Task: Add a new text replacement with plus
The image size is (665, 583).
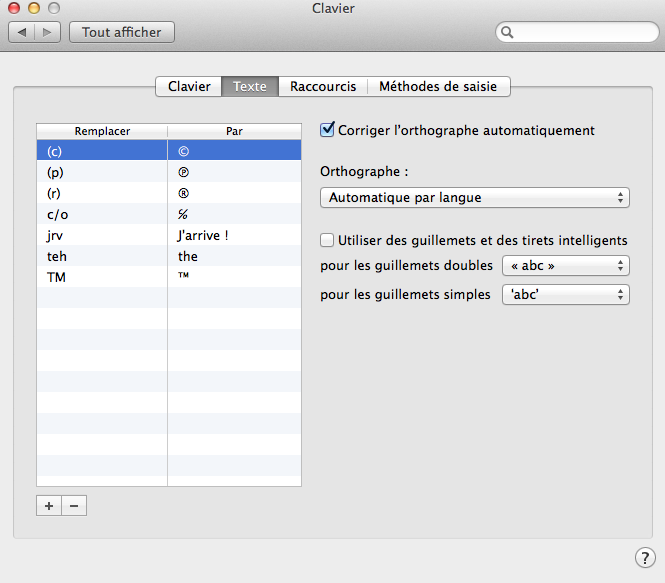Action: (x=49, y=505)
